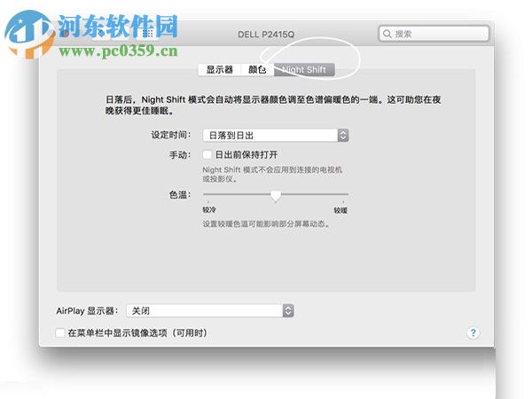This screenshot has height=399, width=532.
Task: Click the 色温 slider thumb
Action: (x=276, y=196)
